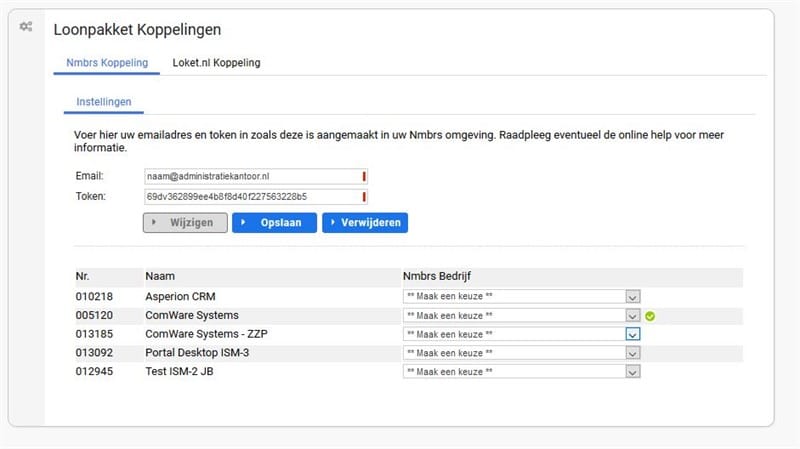800x449 pixels.
Task: Select company number 005120
Action: 94,315
